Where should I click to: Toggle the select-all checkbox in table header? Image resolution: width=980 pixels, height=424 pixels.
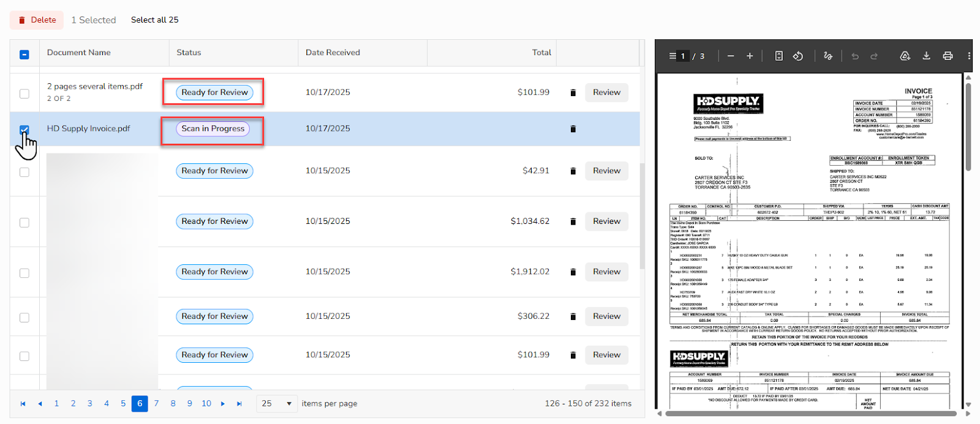(24, 54)
